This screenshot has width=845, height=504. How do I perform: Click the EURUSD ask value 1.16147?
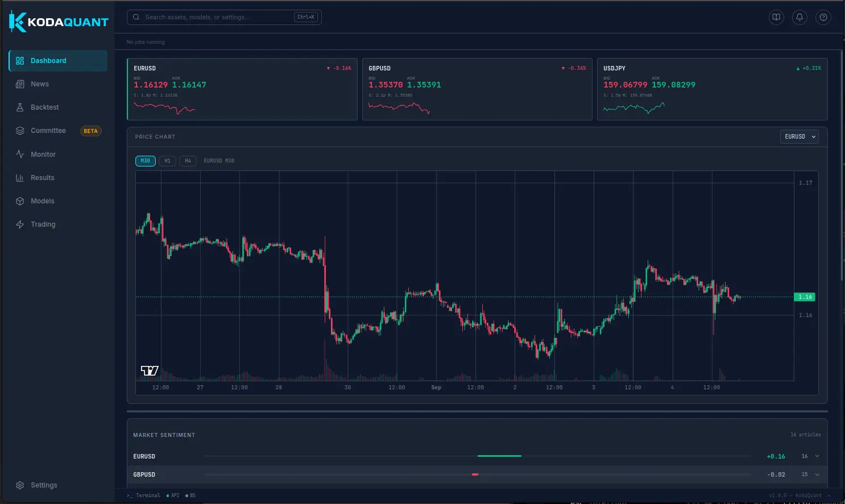click(x=189, y=85)
